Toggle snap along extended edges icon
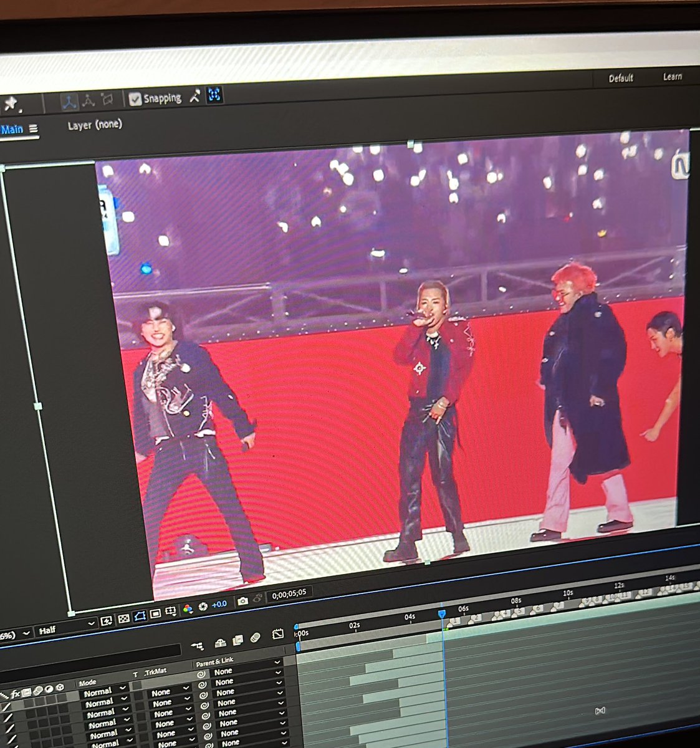Image resolution: width=700 pixels, height=748 pixels. (x=195, y=95)
